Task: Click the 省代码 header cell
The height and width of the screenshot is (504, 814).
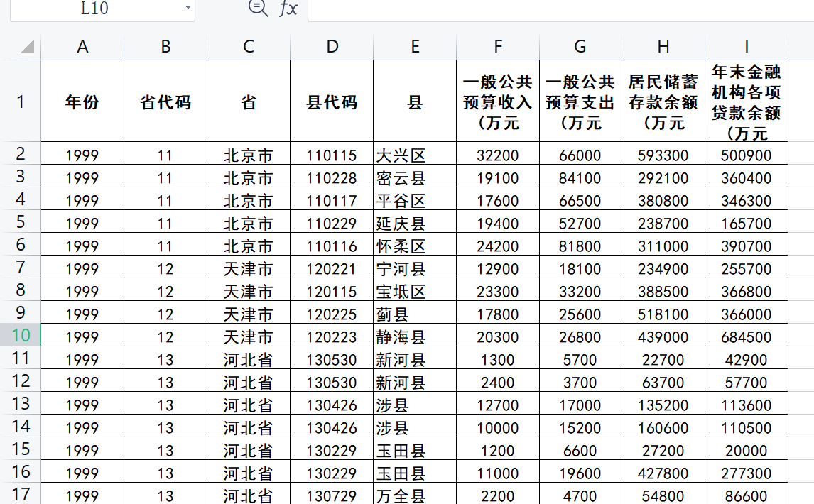Action: click(x=165, y=102)
